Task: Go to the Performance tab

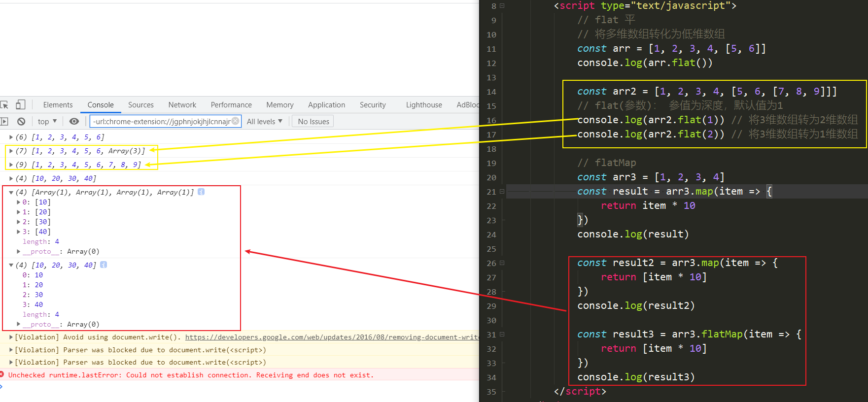Action: pyautogui.click(x=231, y=105)
